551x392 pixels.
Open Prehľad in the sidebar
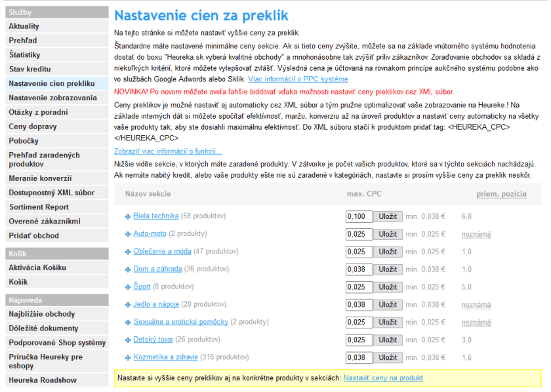click(x=57, y=41)
